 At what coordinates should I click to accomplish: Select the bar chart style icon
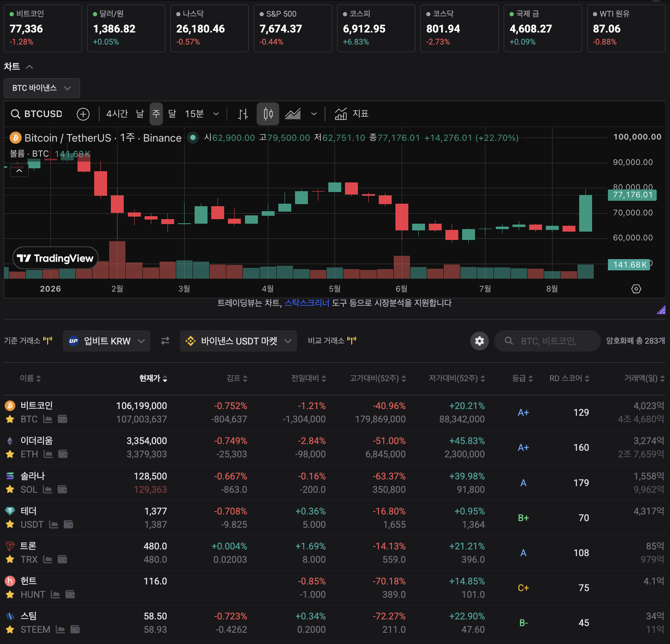pos(243,114)
